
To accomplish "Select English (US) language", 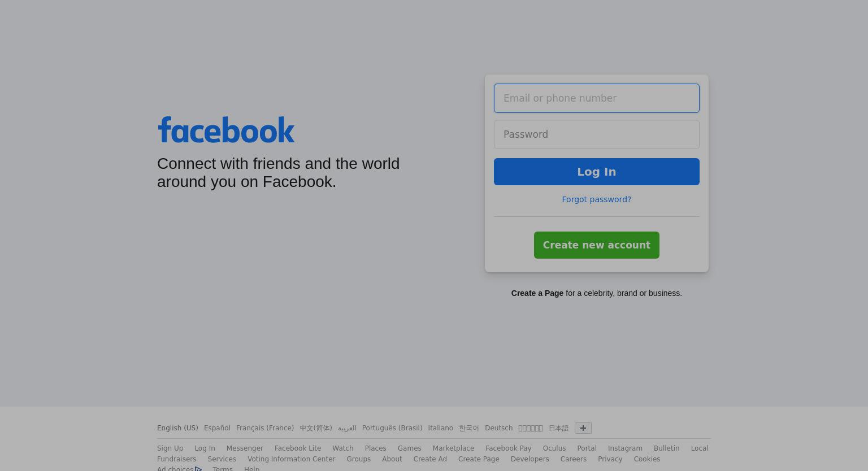I will coord(177,428).
